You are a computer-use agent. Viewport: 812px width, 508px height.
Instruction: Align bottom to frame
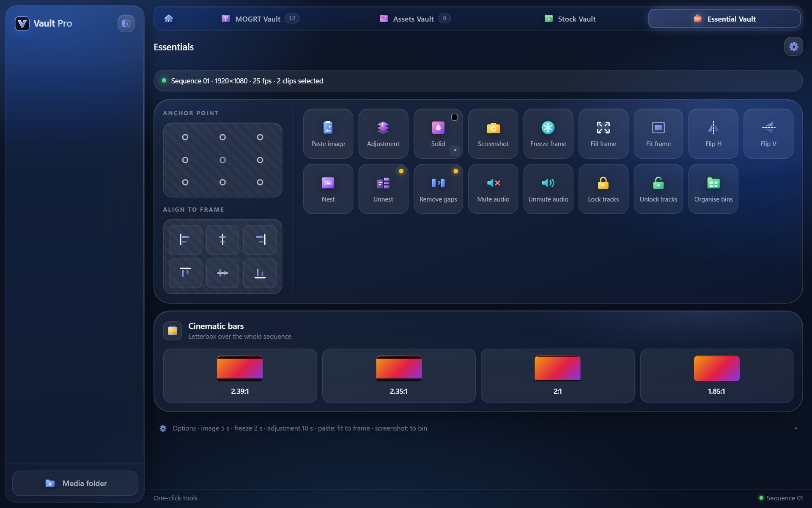[260, 273]
